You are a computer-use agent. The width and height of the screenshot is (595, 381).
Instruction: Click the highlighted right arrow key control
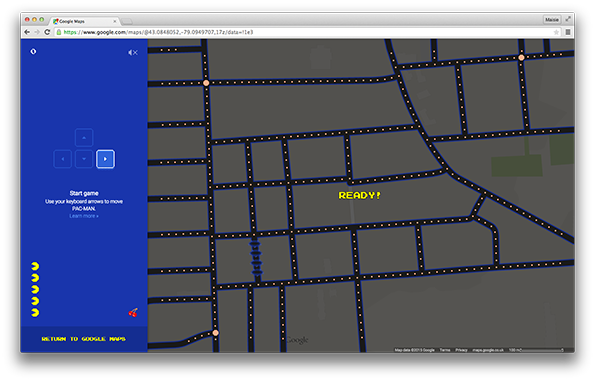point(105,159)
